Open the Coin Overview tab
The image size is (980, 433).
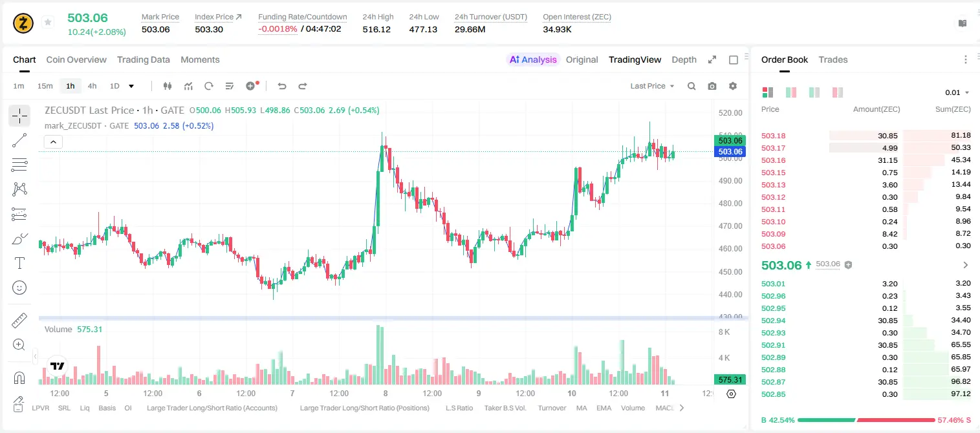(76, 59)
